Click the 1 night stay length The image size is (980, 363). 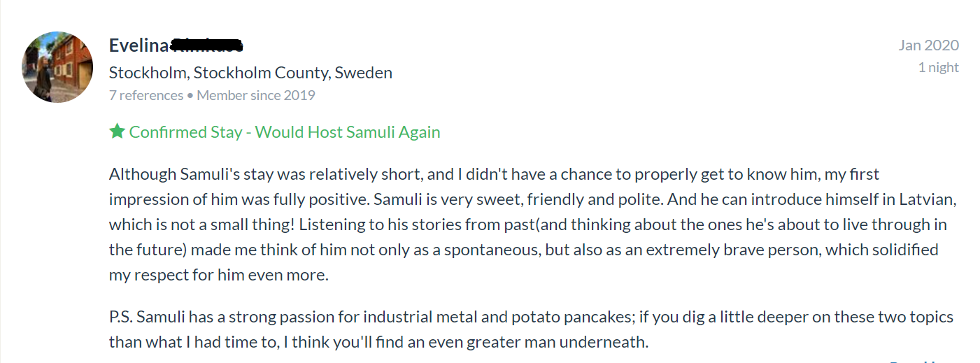(x=938, y=68)
